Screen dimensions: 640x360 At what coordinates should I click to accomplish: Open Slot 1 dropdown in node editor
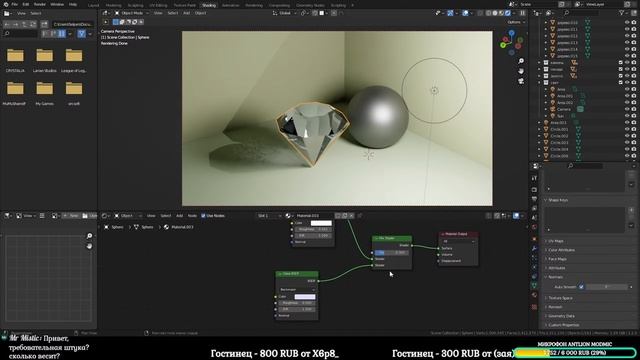269,216
